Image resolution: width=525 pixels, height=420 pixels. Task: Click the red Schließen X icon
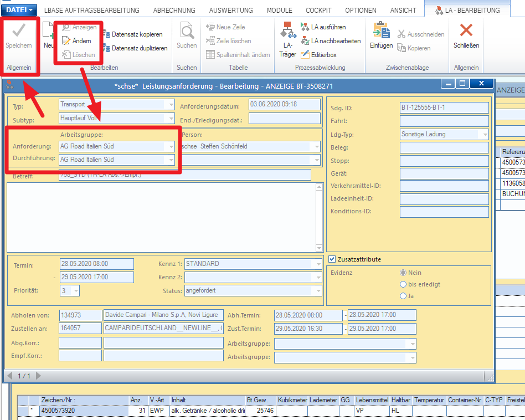(x=466, y=30)
